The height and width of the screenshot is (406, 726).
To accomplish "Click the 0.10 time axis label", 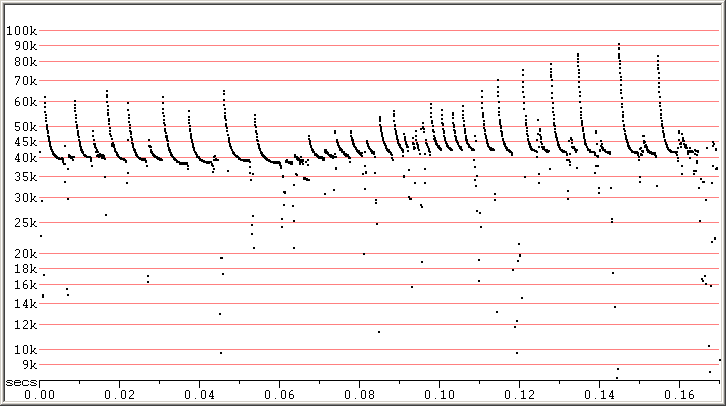I will coord(440,395).
